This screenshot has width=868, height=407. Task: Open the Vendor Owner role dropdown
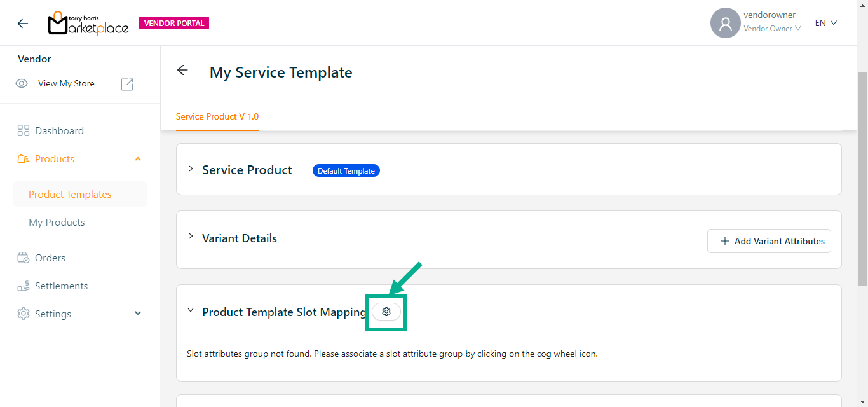[772, 29]
